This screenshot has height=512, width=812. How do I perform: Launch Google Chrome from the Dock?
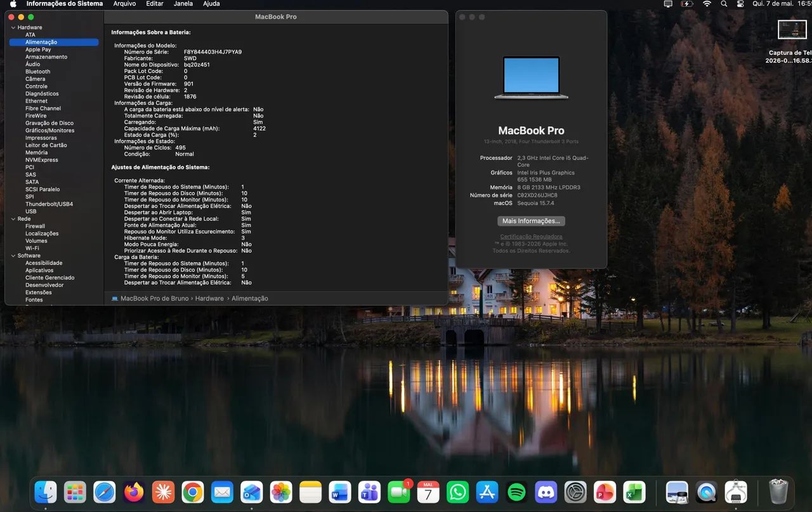coord(193,492)
